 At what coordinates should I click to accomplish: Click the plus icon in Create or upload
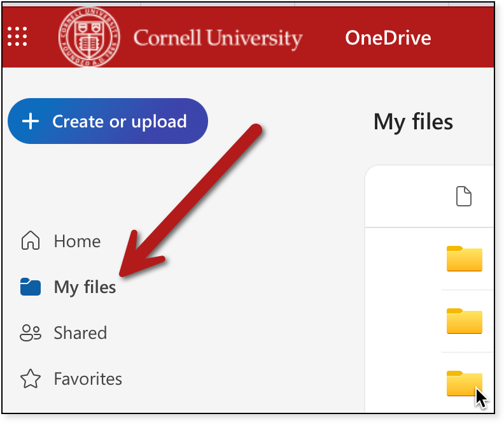[31, 122]
